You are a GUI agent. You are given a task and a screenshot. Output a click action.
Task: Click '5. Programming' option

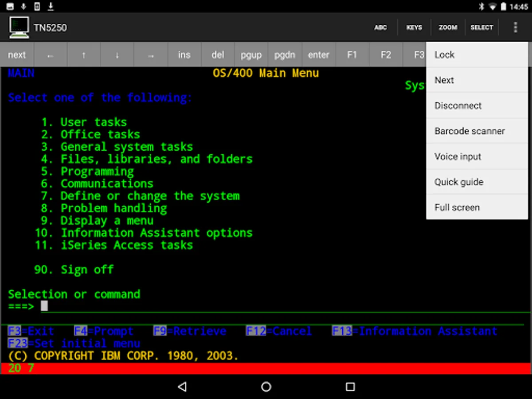pos(87,171)
